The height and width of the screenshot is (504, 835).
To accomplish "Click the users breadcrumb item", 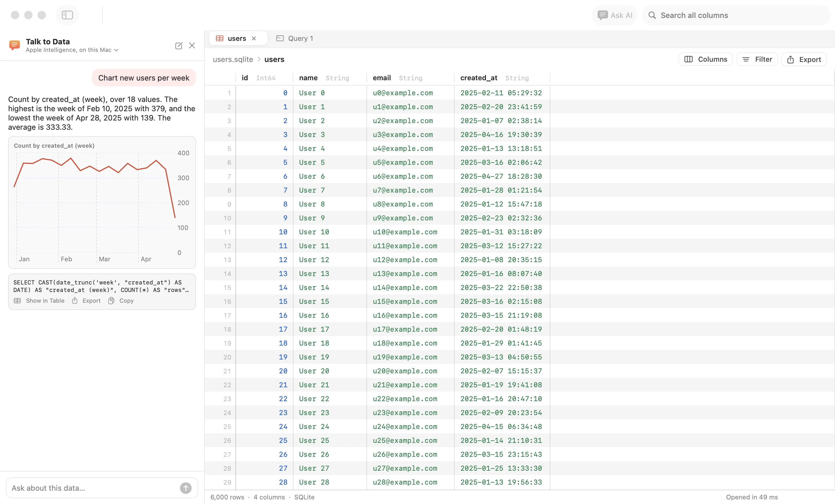I will [x=274, y=60].
